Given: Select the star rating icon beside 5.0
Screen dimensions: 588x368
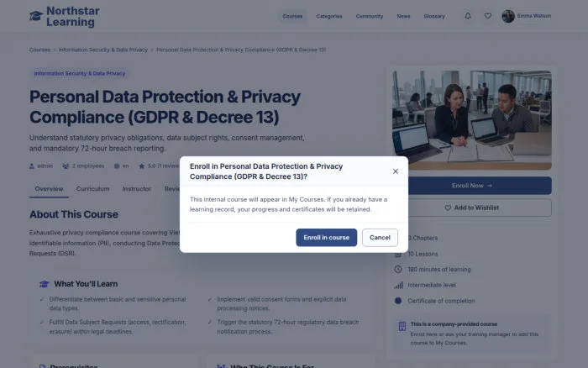Looking at the screenshot, I should pyautogui.click(x=141, y=166).
